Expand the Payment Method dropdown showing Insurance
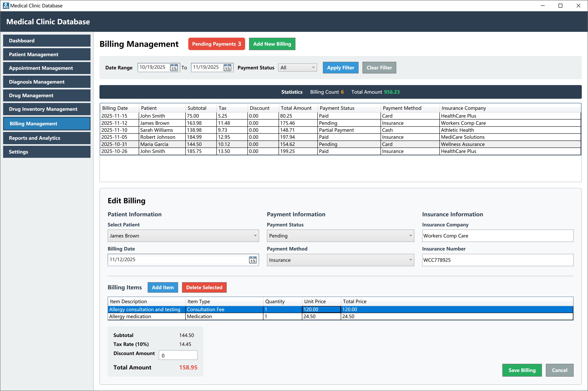Viewport: 588px width, 391px height. pos(340,260)
